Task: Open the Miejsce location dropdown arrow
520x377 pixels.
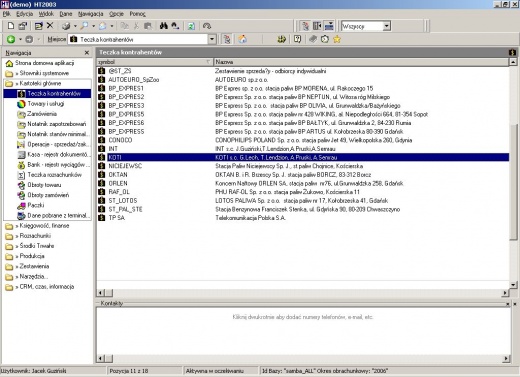Action: click(212, 39)
